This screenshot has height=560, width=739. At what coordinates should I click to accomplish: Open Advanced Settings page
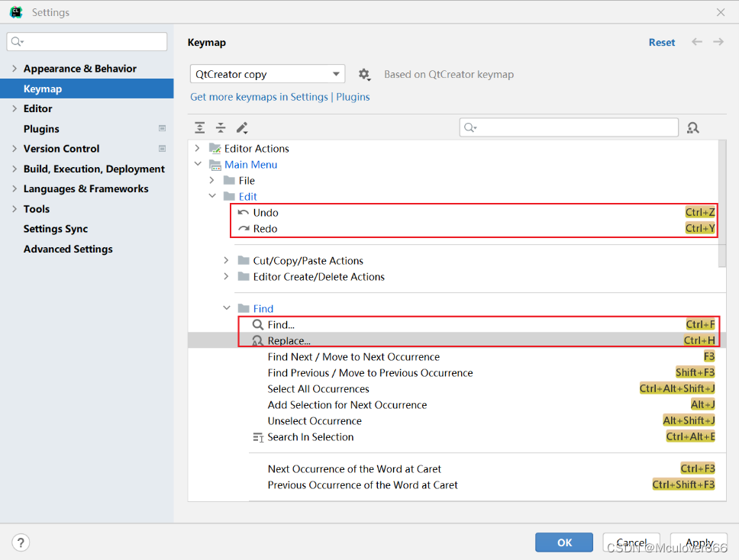click(69, 249)
